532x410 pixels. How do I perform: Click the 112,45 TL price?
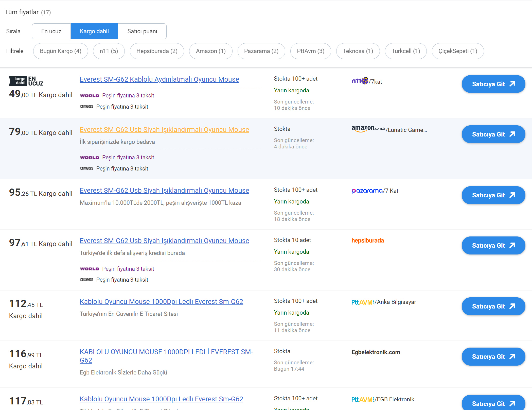pos(26,304)
